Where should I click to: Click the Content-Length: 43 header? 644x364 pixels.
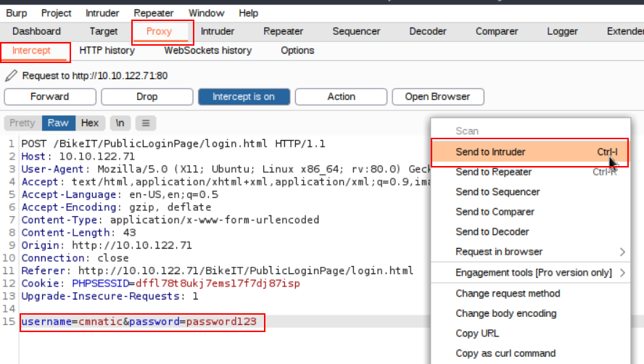(x=78, y=233)
